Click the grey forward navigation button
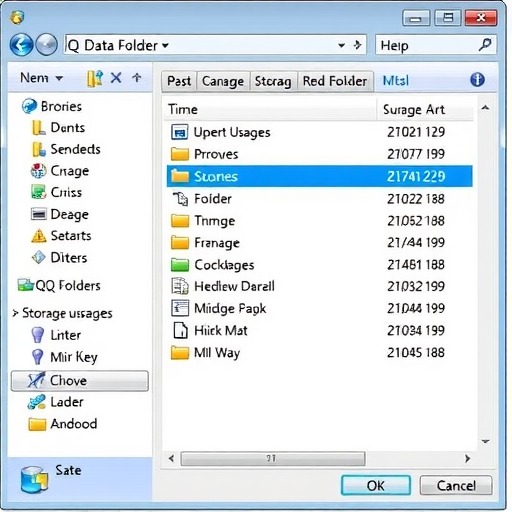 point(46,45)
